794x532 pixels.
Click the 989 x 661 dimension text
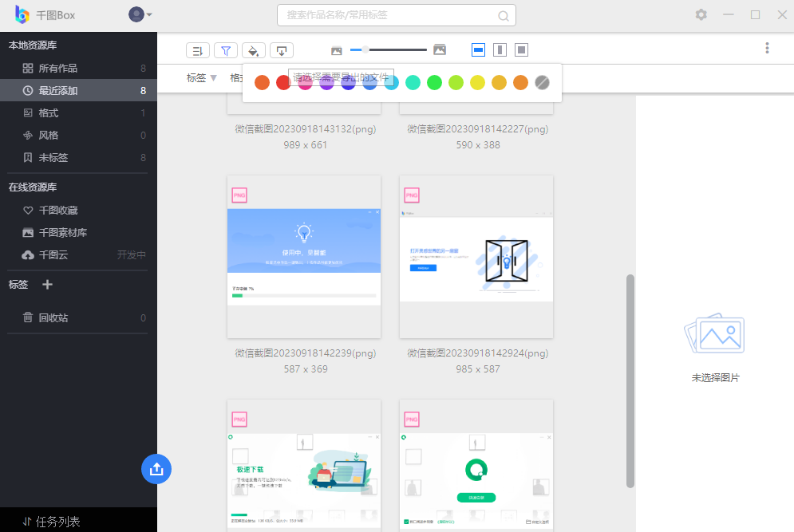tap(306, 145)
